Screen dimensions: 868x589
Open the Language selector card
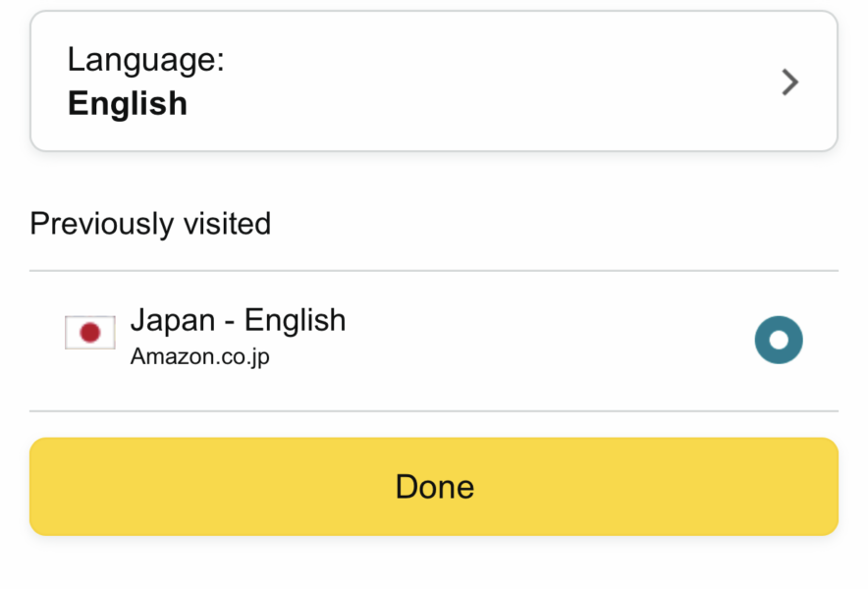point(434,80)
